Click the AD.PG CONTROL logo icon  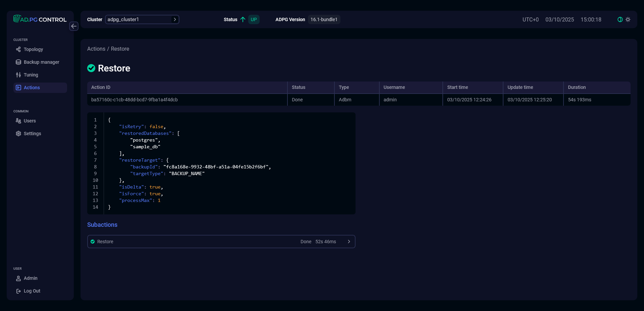16,19
